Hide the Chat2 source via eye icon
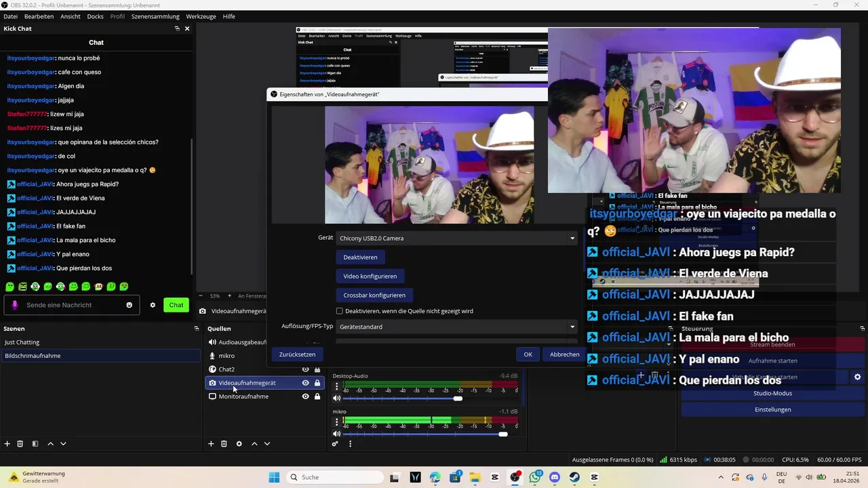The image size is (868, 488). coord(305,369)
